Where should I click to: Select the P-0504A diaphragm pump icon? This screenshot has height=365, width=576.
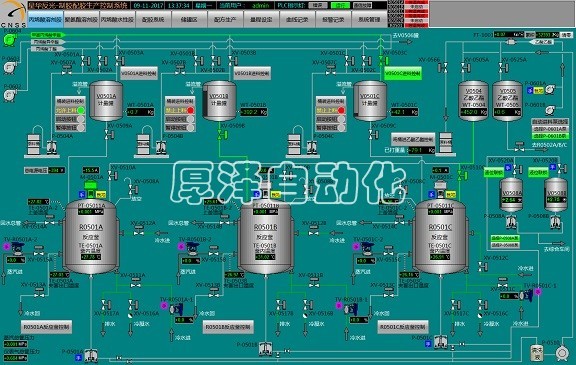pos(52,147)
